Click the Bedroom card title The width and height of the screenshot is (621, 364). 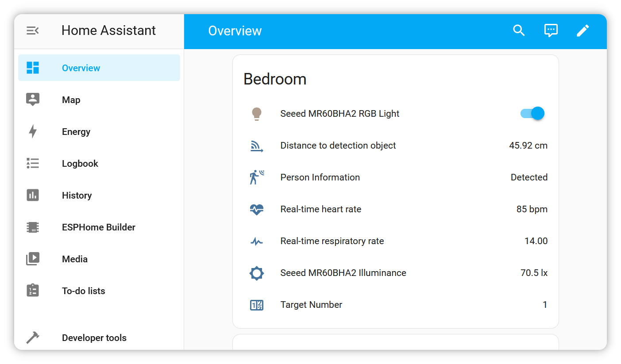tap(275, 79)
